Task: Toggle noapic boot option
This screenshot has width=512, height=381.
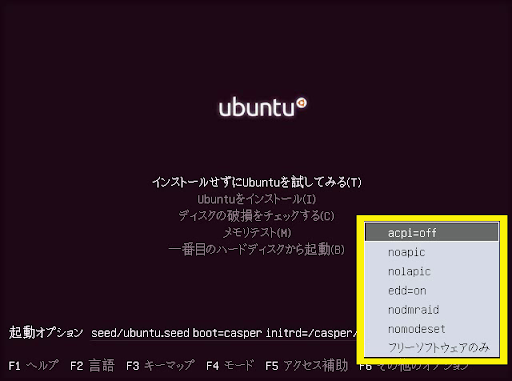Action: 432,252
